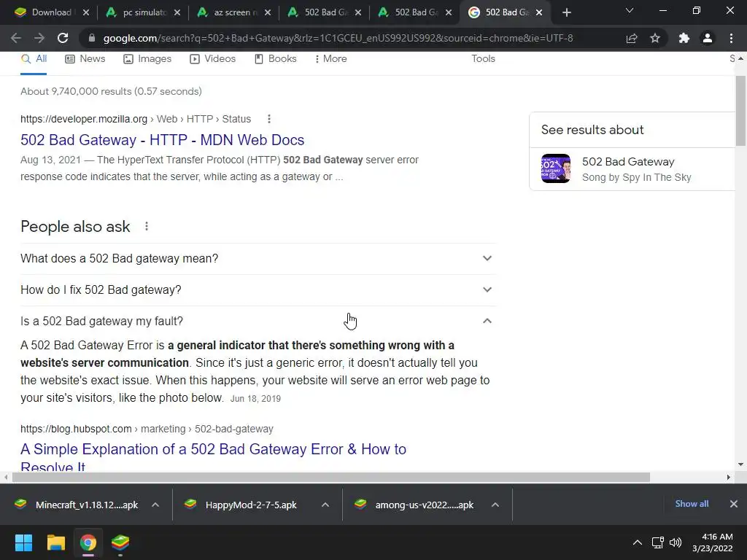Select the Images search filter
Image resolution: width=747 pixels, height=560 pixels.
[x=147, y=59]
